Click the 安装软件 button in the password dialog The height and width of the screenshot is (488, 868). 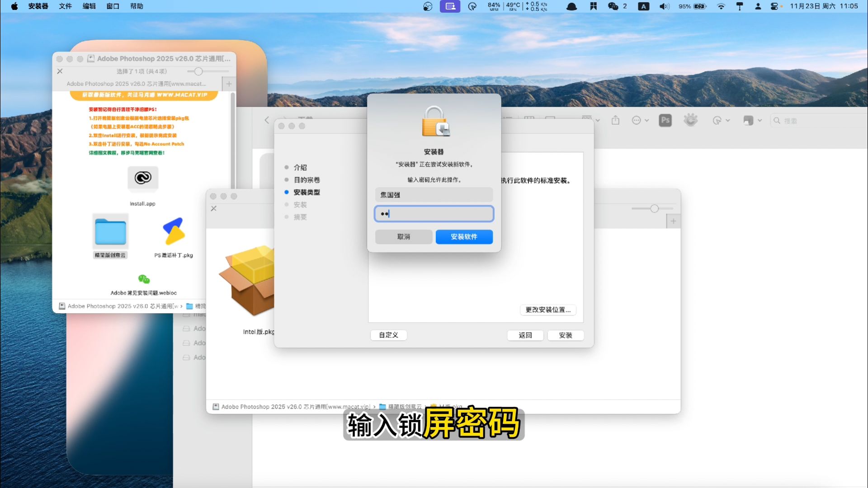(464, 237)
